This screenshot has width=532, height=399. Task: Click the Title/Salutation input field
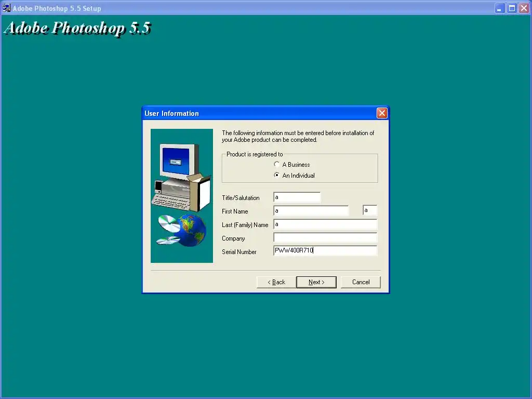pos(297,197)
